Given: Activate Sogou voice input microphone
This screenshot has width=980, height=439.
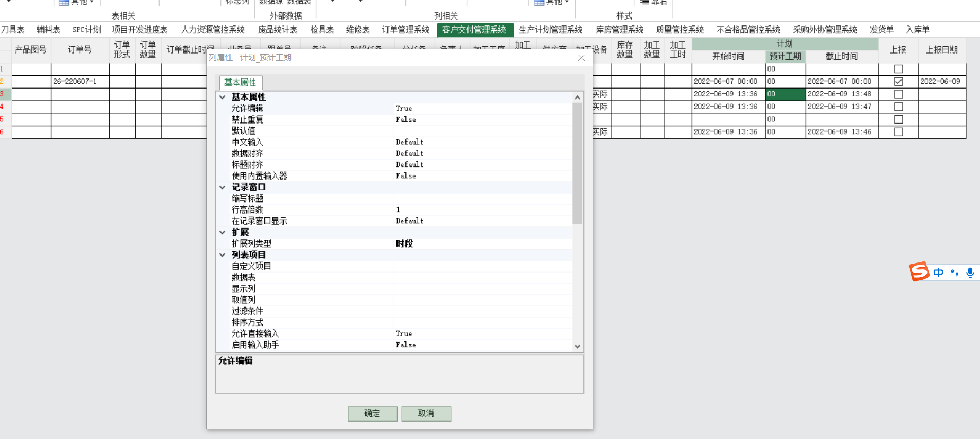Looking at the screenshot, I should point(970,273).
